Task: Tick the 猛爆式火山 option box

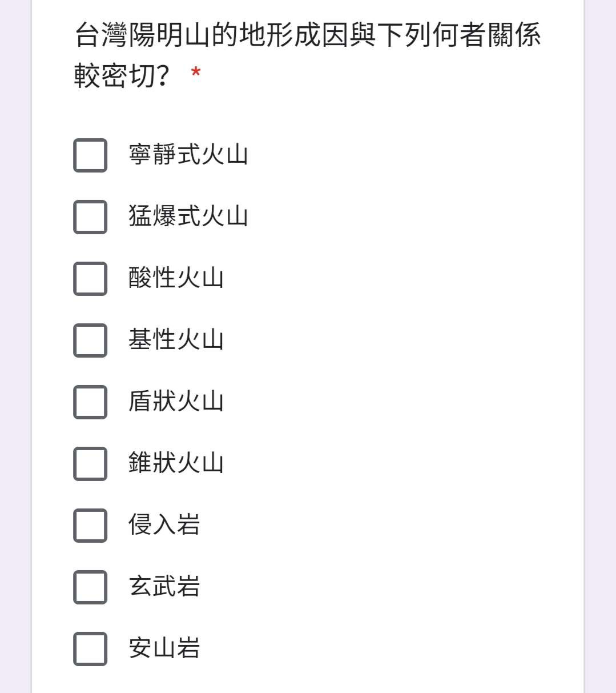Action: point(90,217)
